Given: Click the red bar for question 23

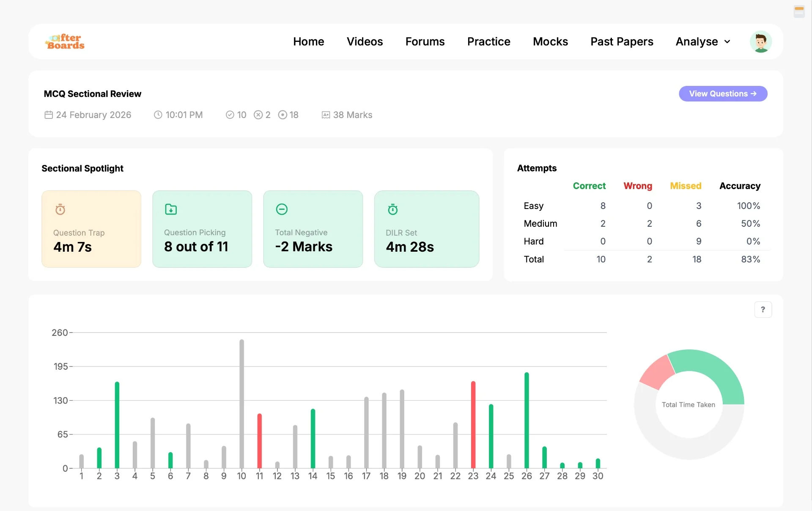Looking at the screenshot, I should [473, 425].
